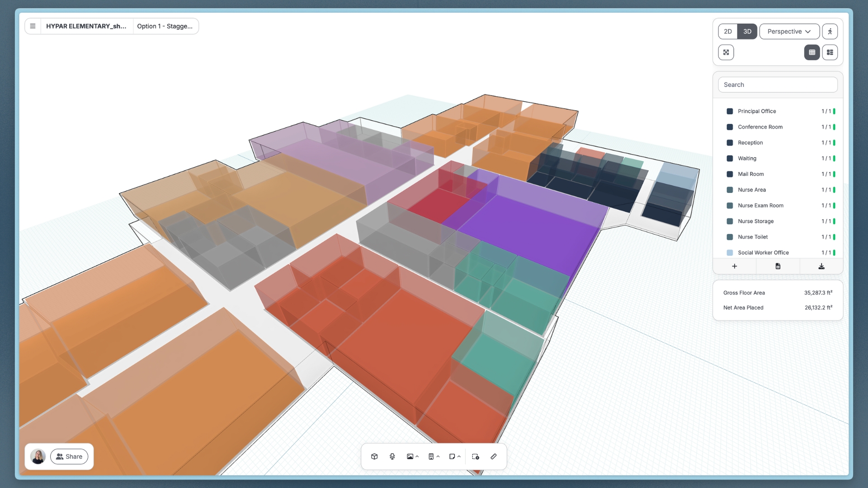Open the hamburger menu

click(x=33, y=26)
